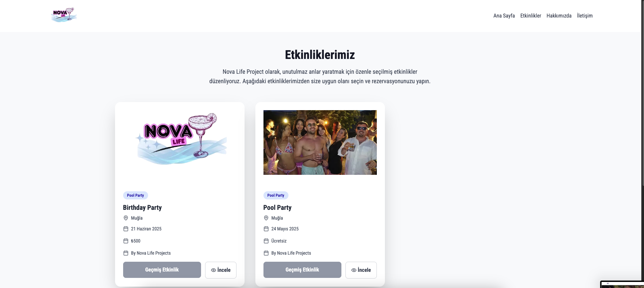Select İletişim in the top menu
The width and height of the screenshot is (644, 288).
point(585,16)
